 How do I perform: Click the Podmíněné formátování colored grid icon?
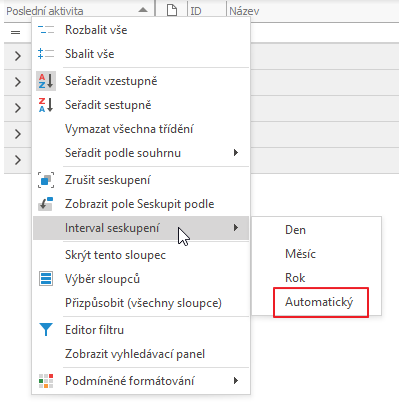click(x=46, y=381)
